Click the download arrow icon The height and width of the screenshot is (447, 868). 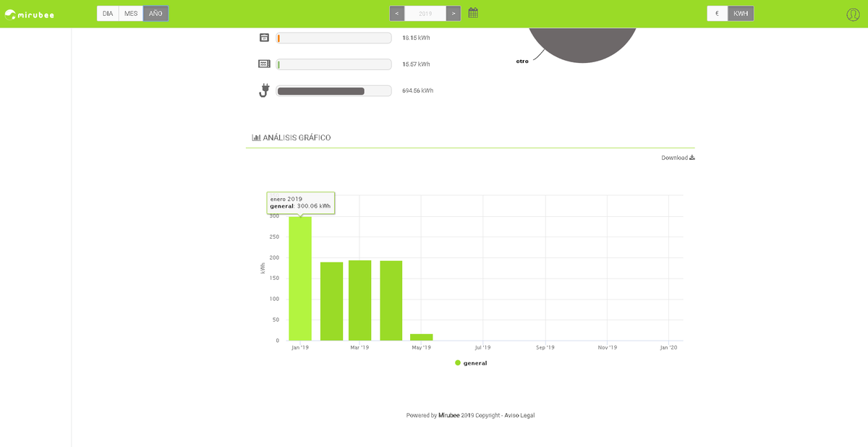coord(692,158)
